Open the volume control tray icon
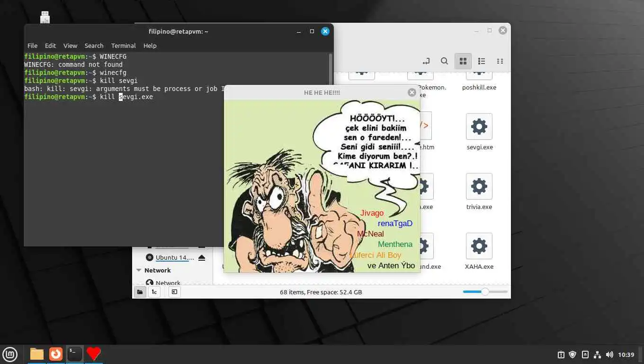644x364 pixels. (609, 355)
